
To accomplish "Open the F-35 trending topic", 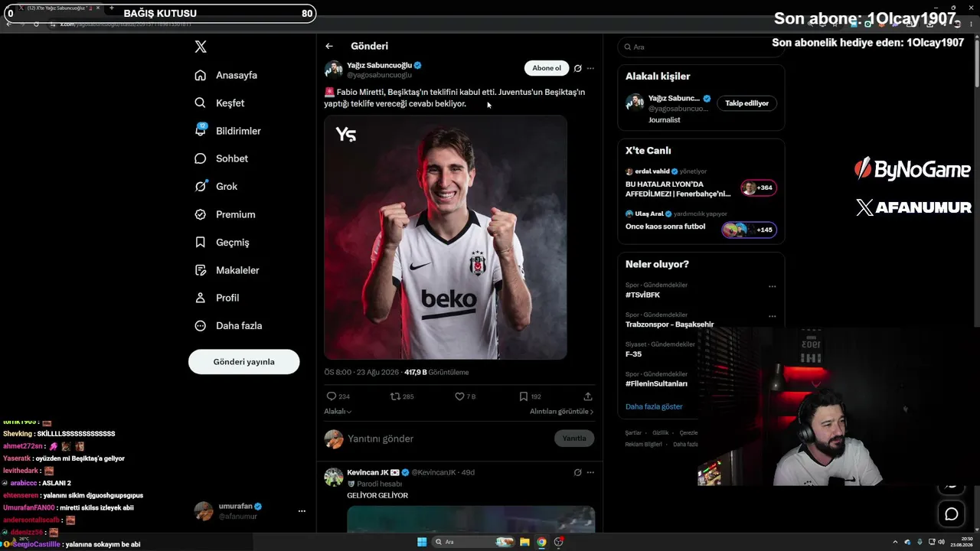I will coord(634,354).
